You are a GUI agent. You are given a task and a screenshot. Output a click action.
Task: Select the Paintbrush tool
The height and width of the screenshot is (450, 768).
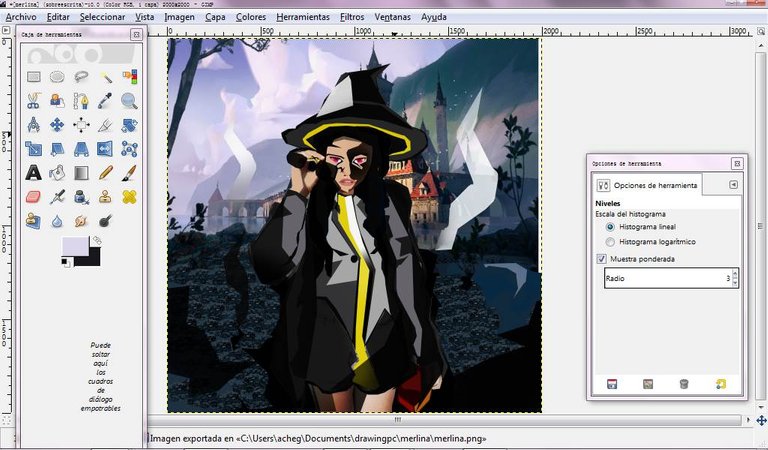click(x=129, y=173)
